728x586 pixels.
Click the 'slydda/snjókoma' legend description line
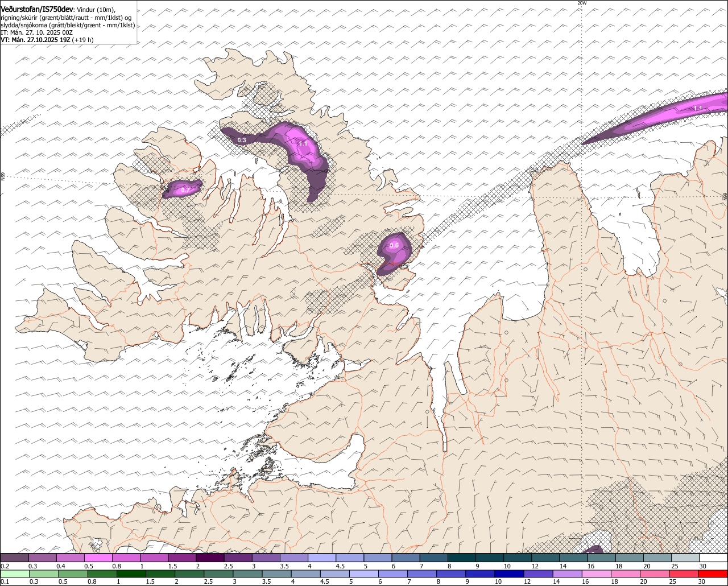pyautogui.click(x=68, y=25)
